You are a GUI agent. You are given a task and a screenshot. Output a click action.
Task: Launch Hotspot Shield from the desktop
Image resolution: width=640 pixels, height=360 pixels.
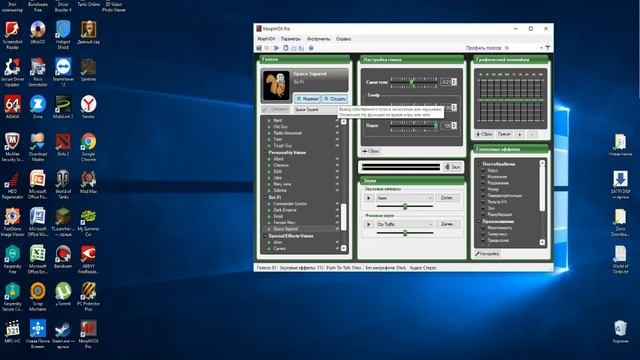click(x=63, y=35)
